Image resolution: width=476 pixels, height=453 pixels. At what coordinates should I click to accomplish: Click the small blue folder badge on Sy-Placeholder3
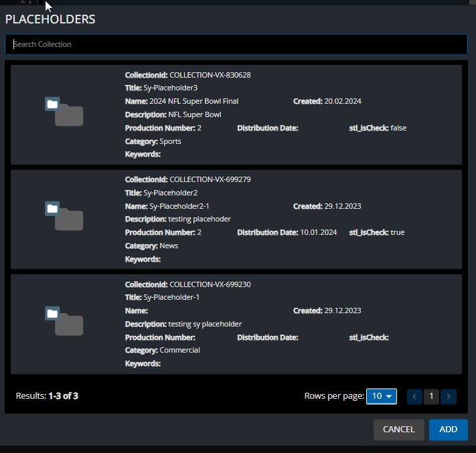pos(52,104)
